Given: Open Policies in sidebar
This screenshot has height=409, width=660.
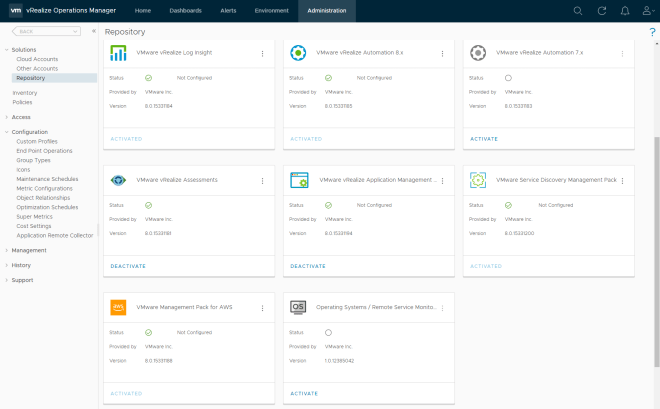Looking at the screenshot, I should [x=22, y=102].
